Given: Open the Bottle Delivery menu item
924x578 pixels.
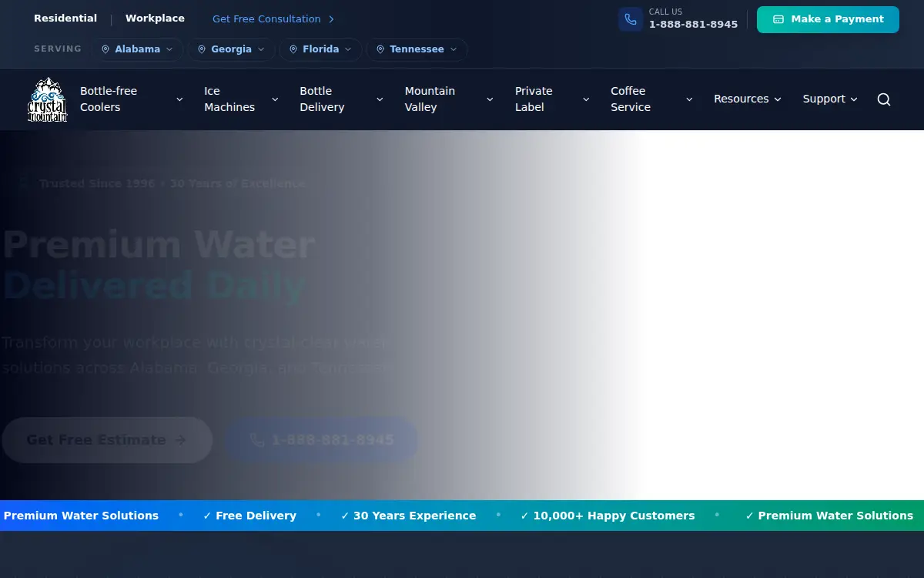Looking at the screenshot, I should tap(341, 99).
